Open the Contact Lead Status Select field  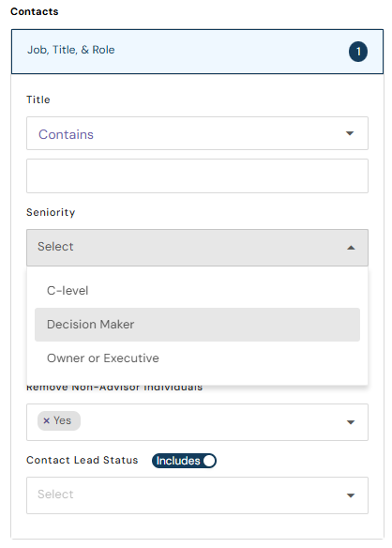coord(197,495)
